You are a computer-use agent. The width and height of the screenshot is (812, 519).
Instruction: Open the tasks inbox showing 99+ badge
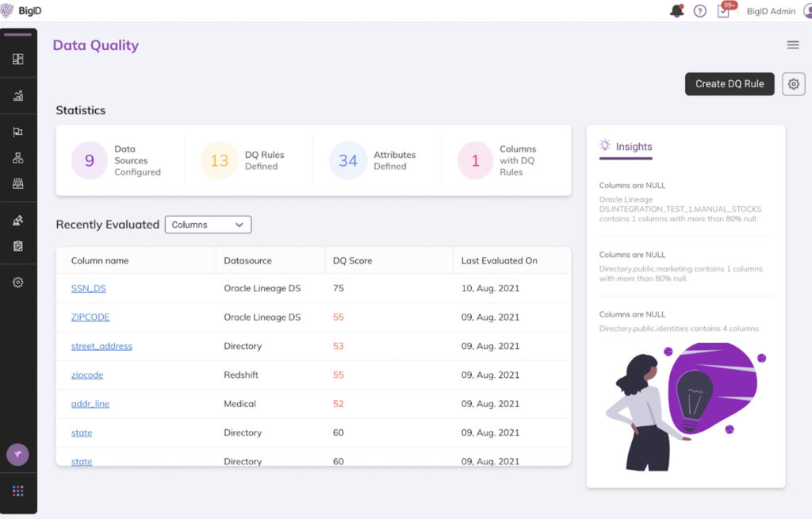coord(726,12)
